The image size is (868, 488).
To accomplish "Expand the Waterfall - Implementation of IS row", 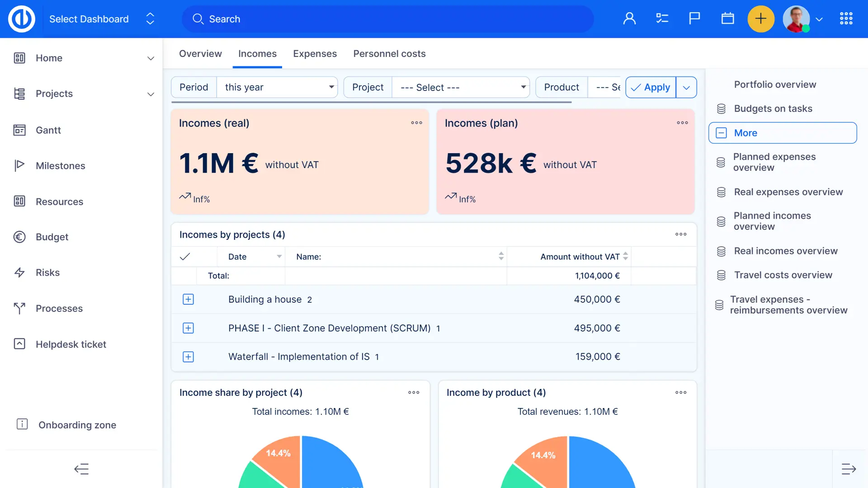I will (188, 357).
